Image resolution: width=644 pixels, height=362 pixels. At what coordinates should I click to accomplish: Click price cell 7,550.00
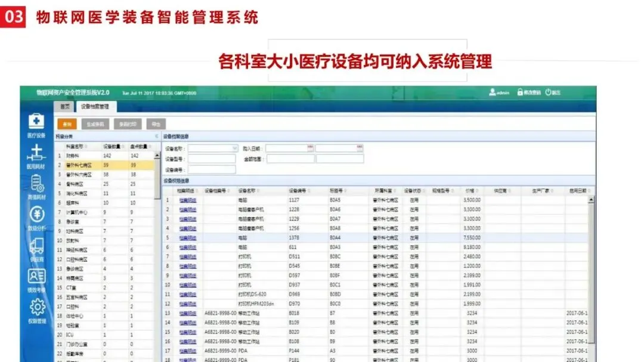click(472, 238)
